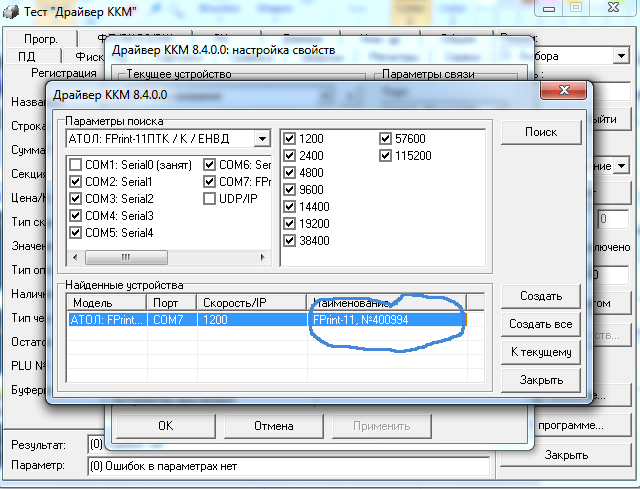
Task: Toggle the COM7 port checkbox
Action: click(209, 181)
